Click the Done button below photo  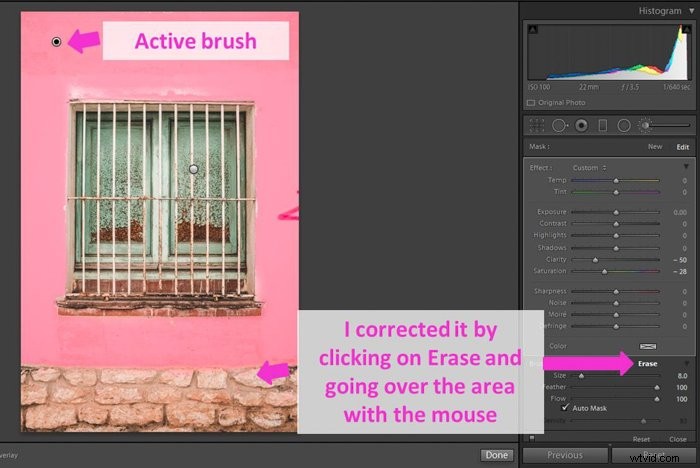click(496, 455)
